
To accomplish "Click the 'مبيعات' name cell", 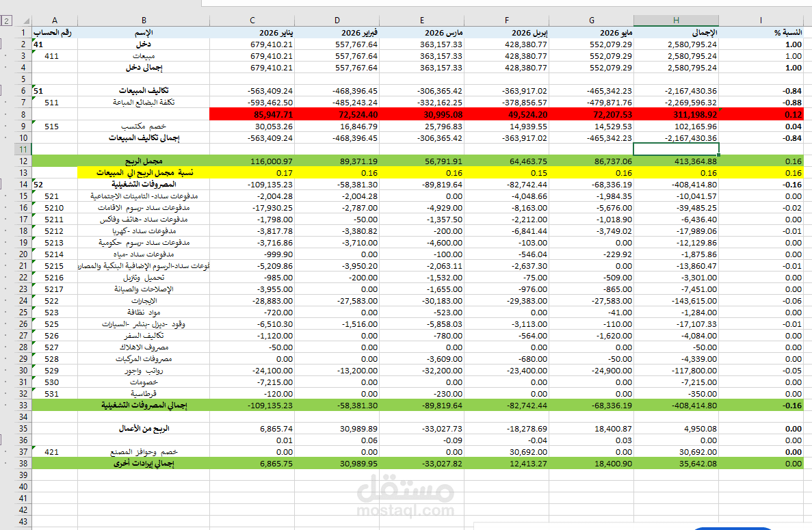I will 144,56.
